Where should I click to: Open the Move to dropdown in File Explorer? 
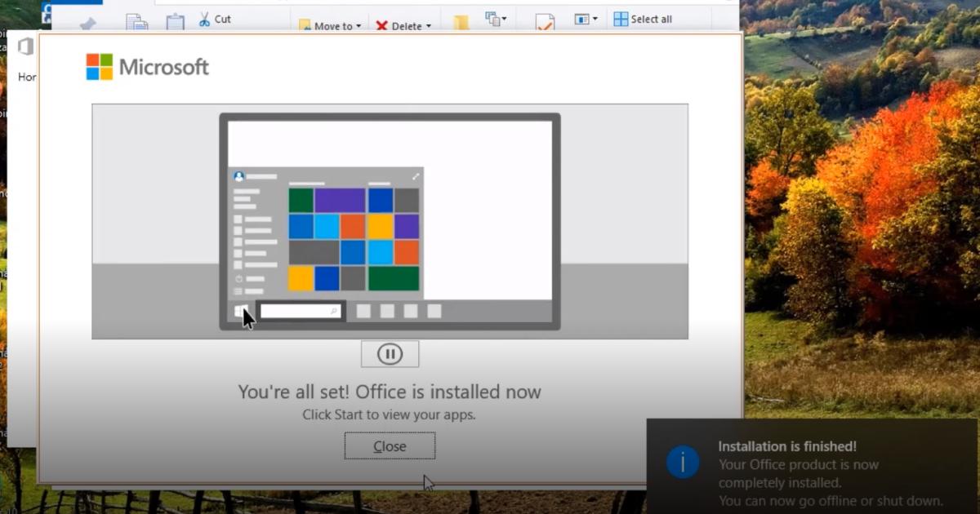pos(330,26)
